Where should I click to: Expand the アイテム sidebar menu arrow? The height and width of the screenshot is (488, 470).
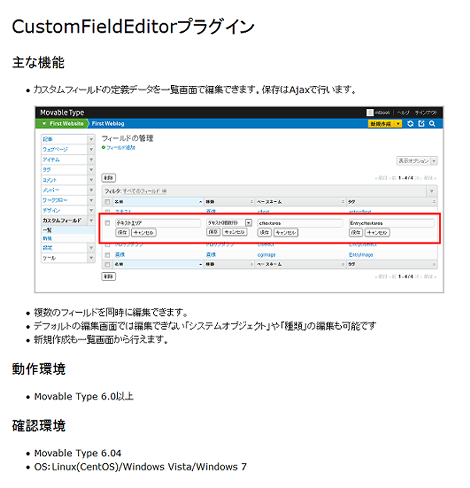pos(91,160)
